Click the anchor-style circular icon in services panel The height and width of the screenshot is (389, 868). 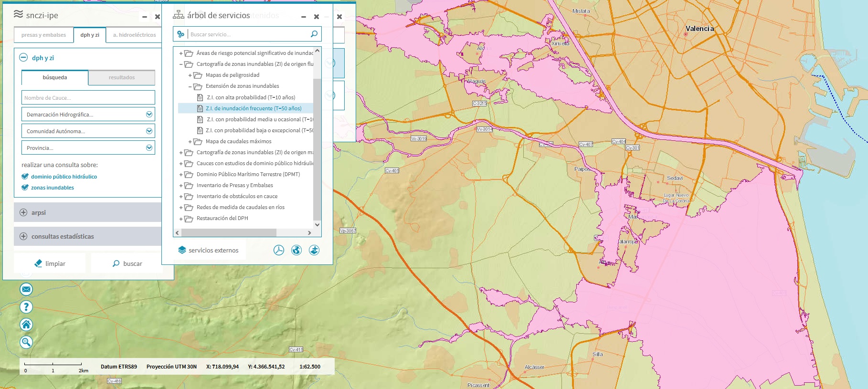(314, 250)
